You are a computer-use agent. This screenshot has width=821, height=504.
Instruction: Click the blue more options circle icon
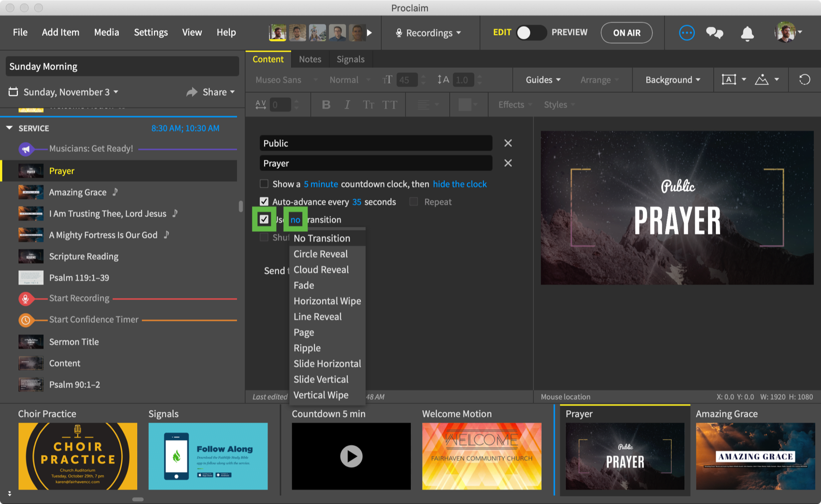click(x=686, y=33)
